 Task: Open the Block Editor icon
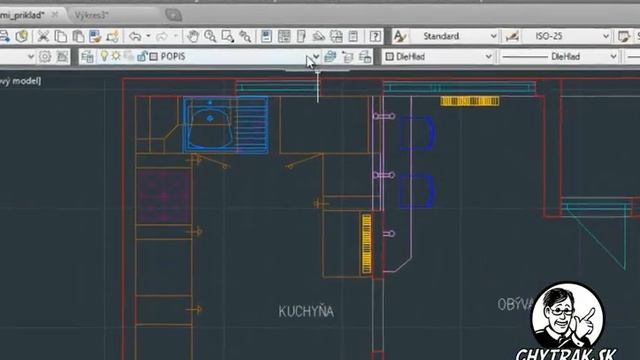[112, 36]
